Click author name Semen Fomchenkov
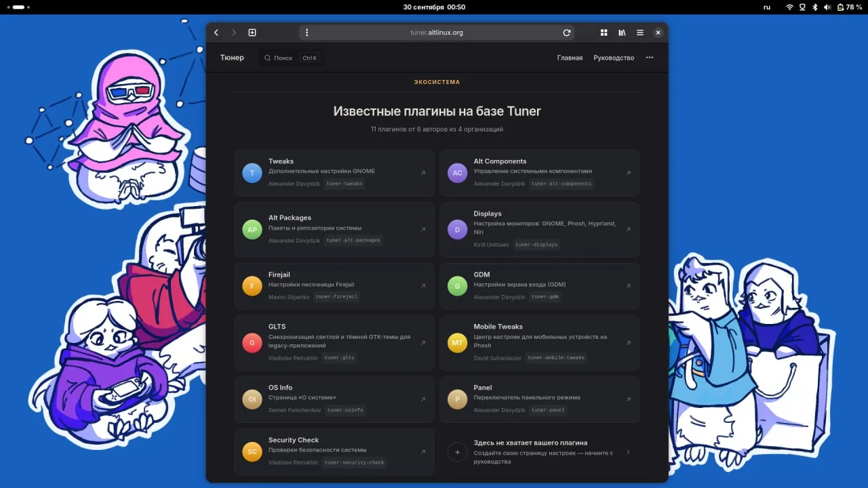The height and width of the screenshot is (488, 868). point(294,410)
